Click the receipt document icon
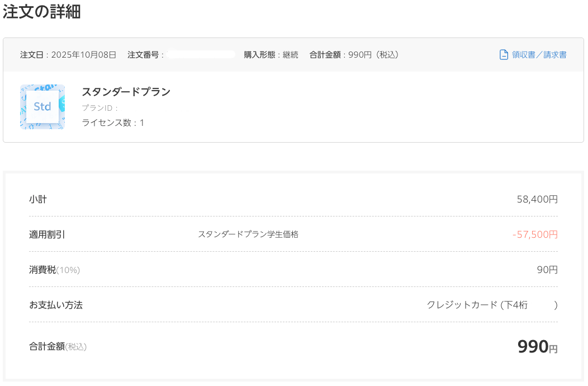588x386 pixels. [504, 55]
